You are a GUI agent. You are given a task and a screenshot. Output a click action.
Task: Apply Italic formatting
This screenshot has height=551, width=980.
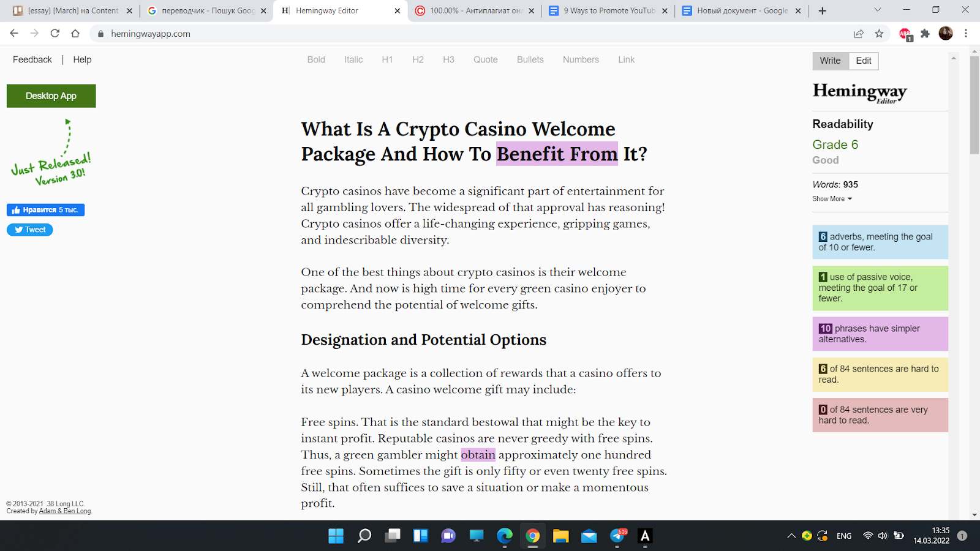pos(353,59)
